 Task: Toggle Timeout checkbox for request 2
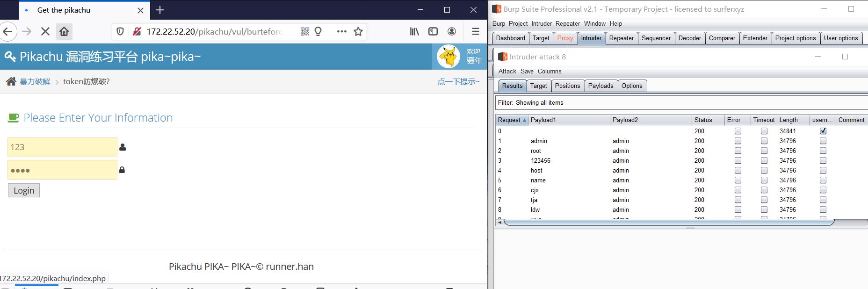pyautogui.click(x=764, y=151)
